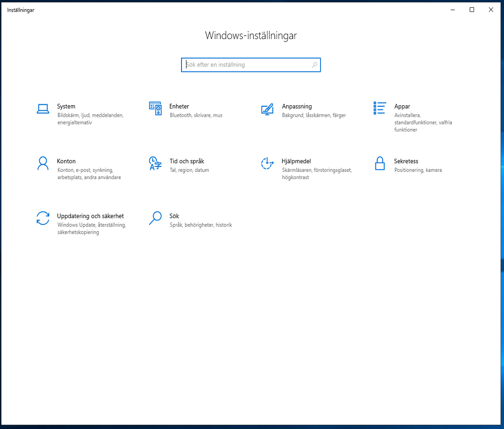504x429 pixels.
Task: Click the Anpassning paintbrush icon
Action: pos(267,109)
